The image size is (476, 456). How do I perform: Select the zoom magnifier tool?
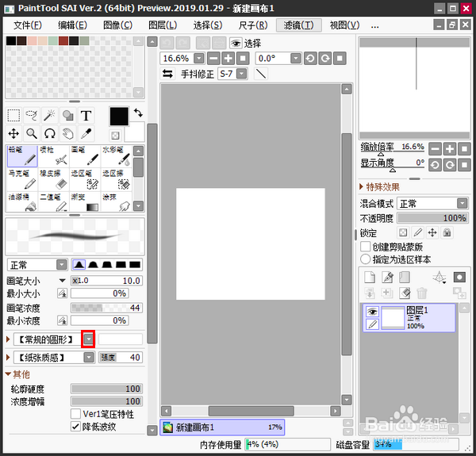click(x=32, y=133)
